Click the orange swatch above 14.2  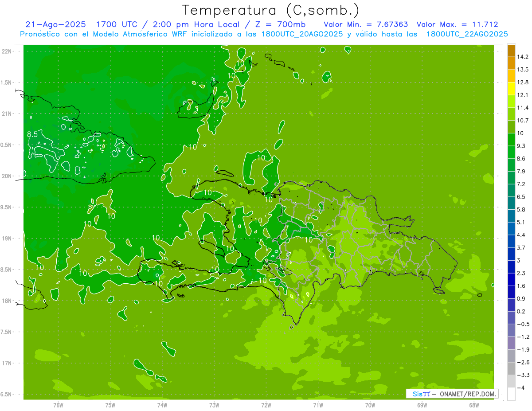click(x=511, y=51)
